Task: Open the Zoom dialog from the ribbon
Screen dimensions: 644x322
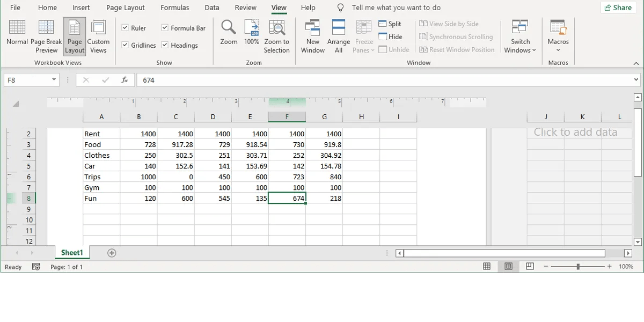Action: (x=228, y=35)
